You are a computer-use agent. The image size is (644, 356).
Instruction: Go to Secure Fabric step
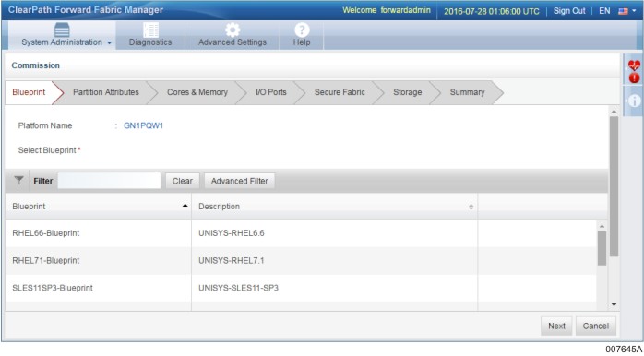[340, 92]
